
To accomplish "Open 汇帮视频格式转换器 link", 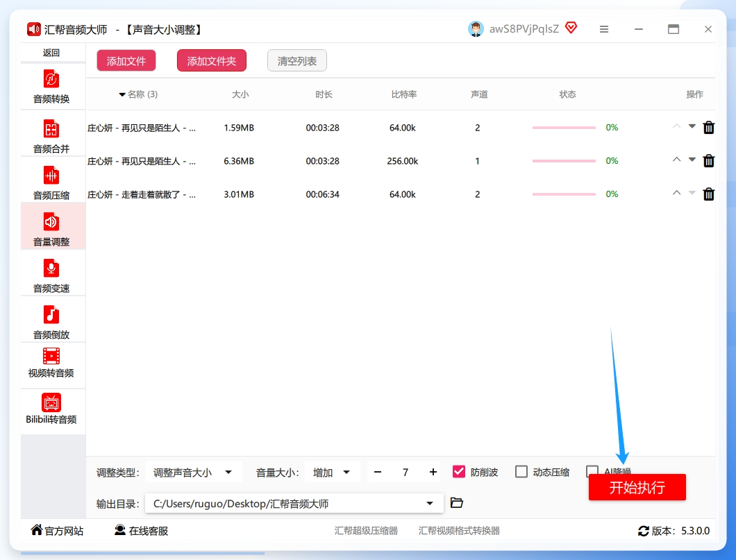I will 459,530.
